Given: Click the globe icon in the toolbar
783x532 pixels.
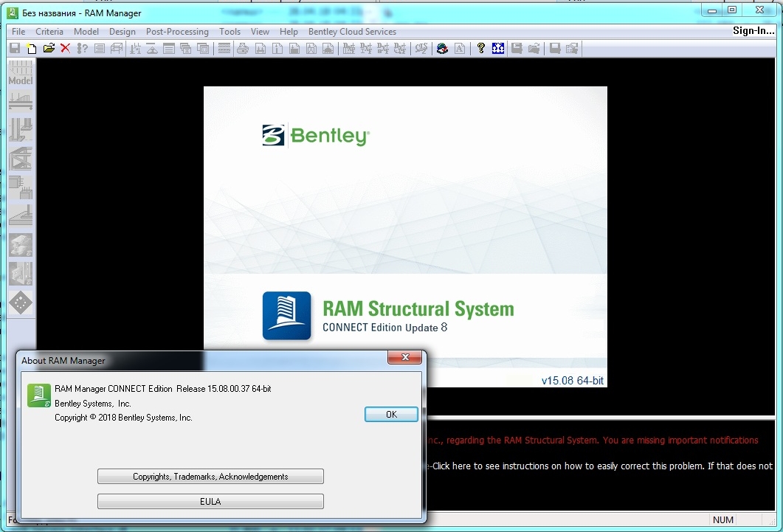Looking at the screenshot, I should [442, 49].
